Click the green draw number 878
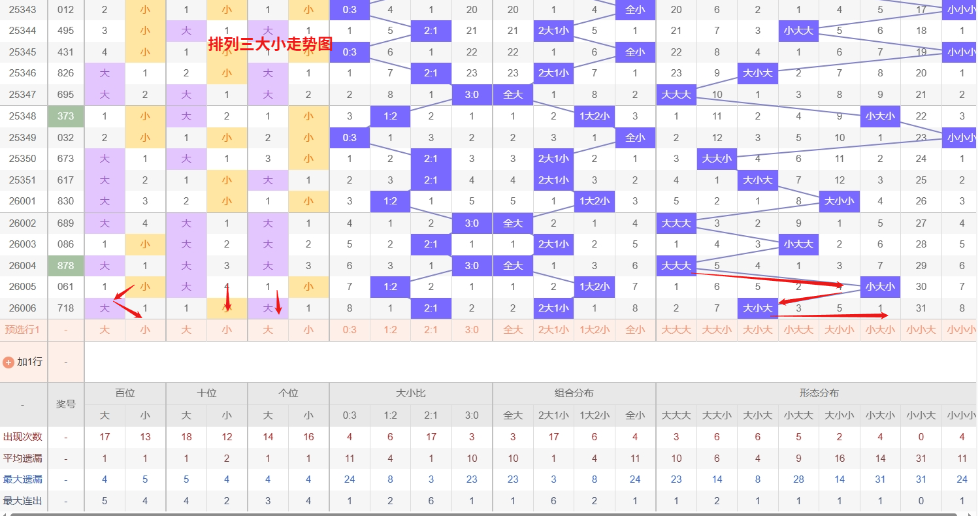The width and height of the screenshot is (980, 516). point(65,266)
